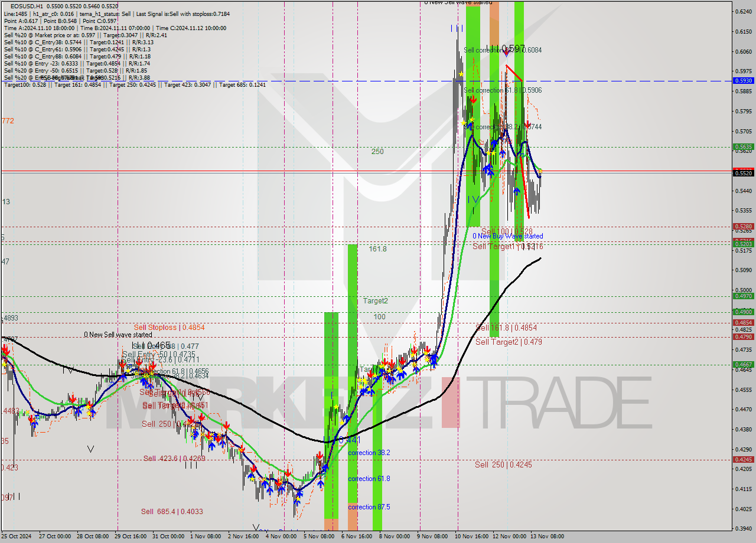The image size is (756, 543).
Task: Click the green 0.4970 price tag
Action: [743, 296]
